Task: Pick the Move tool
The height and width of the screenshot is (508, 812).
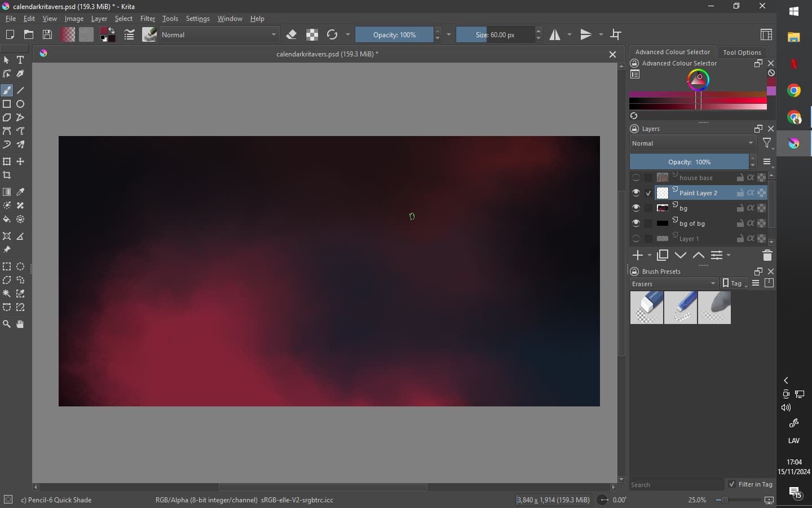Action: point(20,162)
